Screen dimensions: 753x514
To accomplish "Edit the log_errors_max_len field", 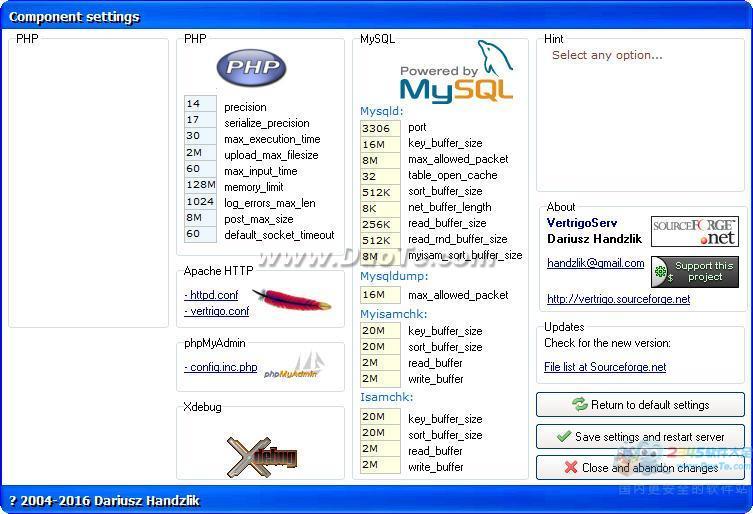I will 200,201.
